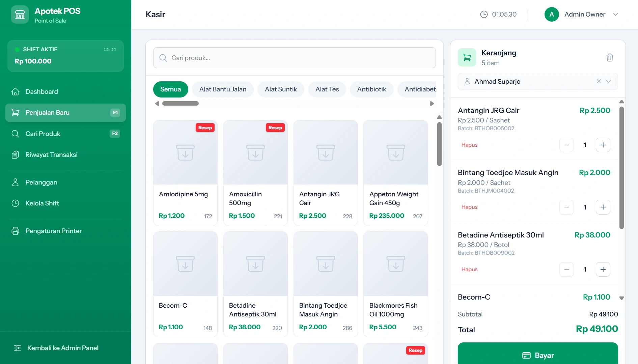Empty cart with the trash icon
Screen dimensions: 638x364
610,57
